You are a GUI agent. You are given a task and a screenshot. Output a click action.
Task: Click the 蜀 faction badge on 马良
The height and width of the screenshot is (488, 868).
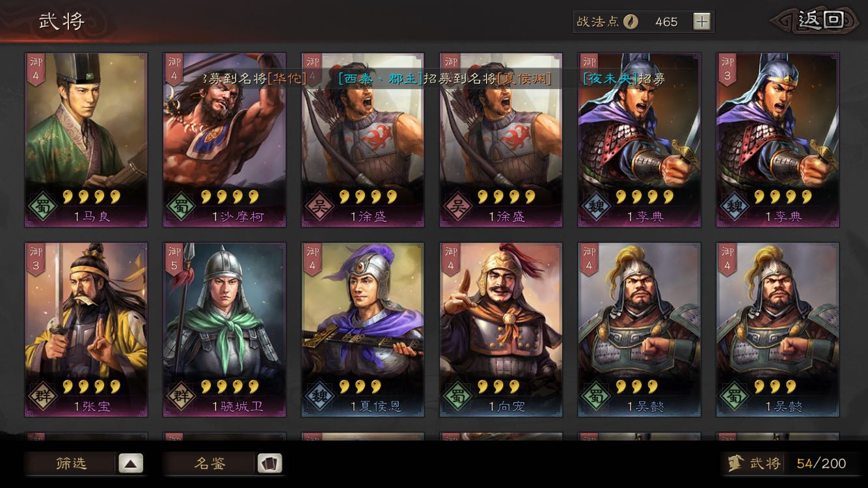tap(42, 208)
